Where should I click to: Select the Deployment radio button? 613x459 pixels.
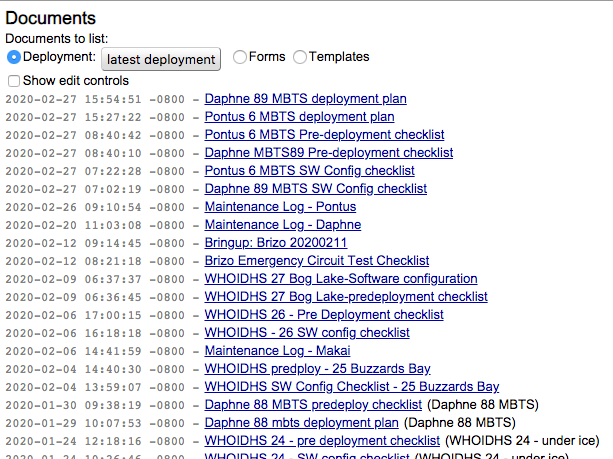pyautogui.click(x=14, y=58)
